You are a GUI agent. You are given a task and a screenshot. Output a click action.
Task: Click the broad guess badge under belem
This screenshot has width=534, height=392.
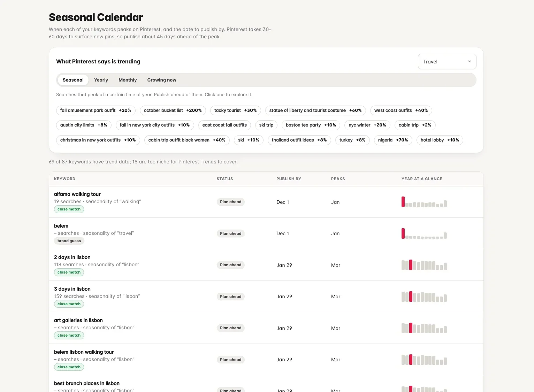[x=69, y=241]
